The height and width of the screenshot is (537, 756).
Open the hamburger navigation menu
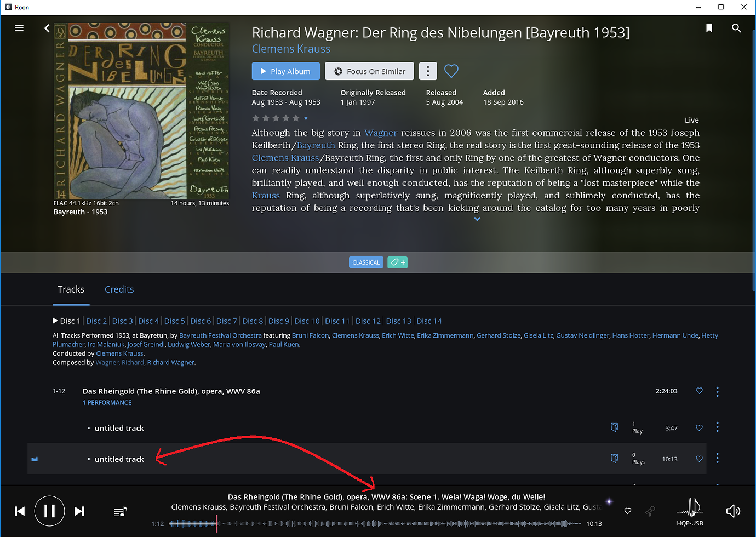(19, 28)
